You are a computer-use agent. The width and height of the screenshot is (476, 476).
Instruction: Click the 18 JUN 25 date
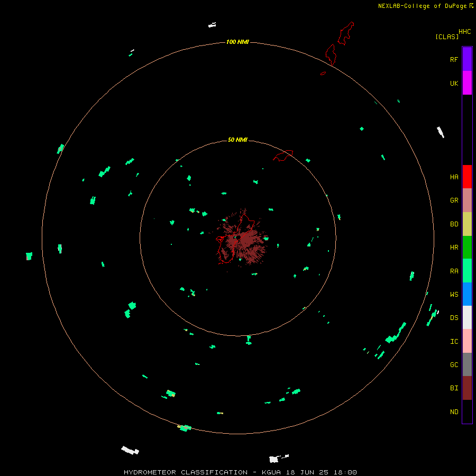307,472
